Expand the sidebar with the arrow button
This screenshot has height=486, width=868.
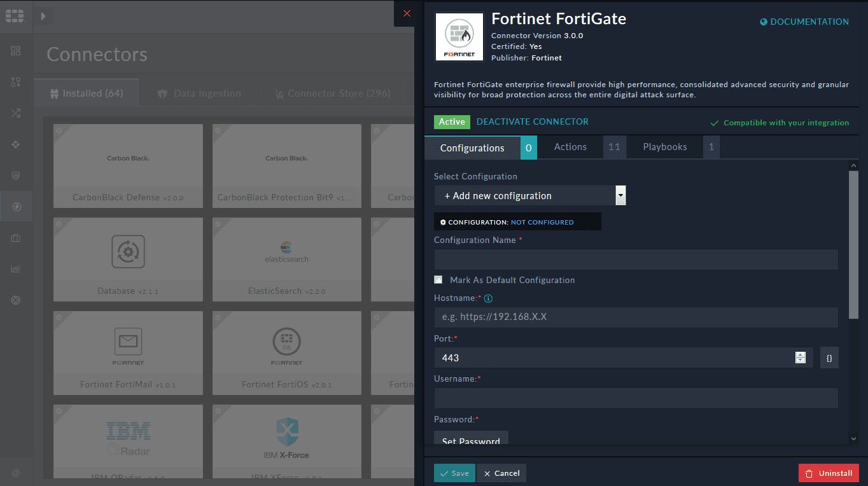tap(43, 16)
